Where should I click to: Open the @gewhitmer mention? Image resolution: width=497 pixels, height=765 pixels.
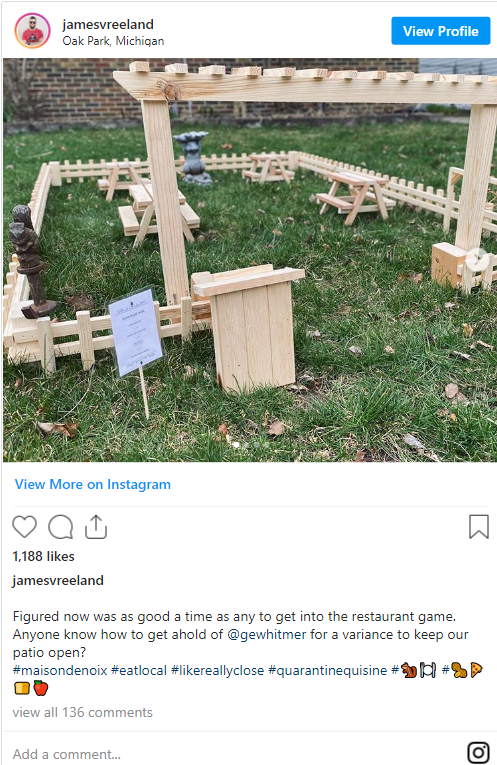[267, 634]
